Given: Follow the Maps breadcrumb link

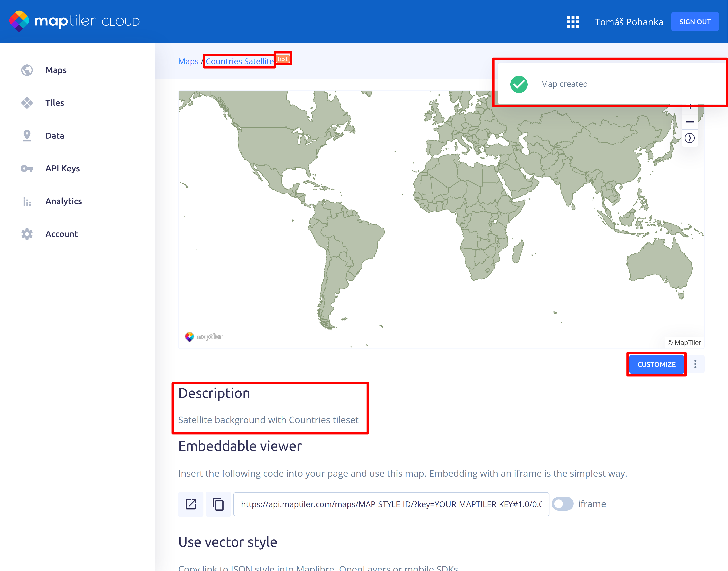Looking at the screenshot, I should [188, 62].
